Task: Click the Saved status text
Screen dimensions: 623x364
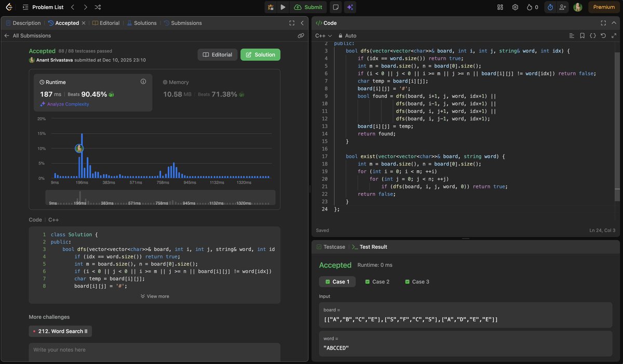Action: tap(322, 230)
